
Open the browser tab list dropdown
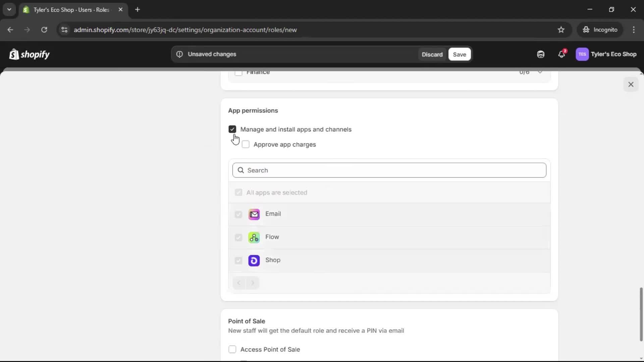pyautogui.click(x=9, y=9)
